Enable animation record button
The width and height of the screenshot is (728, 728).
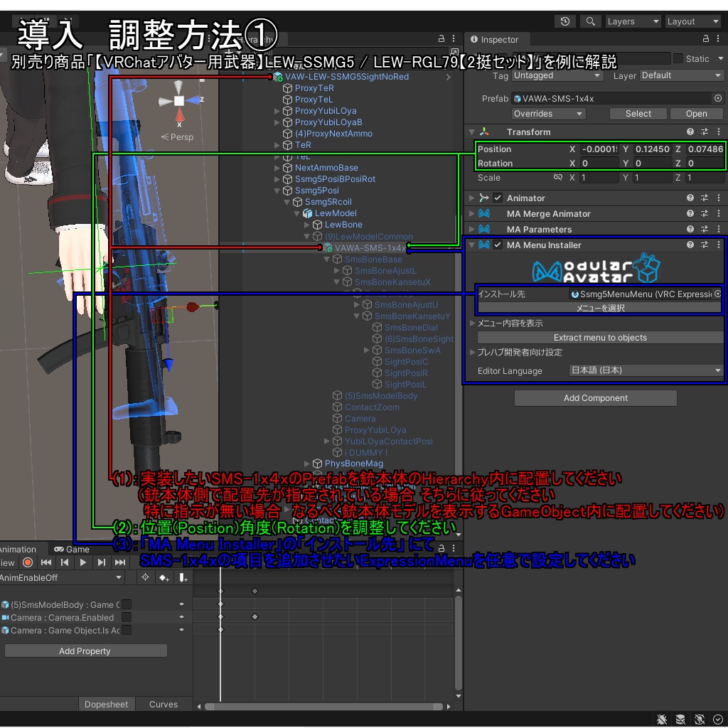tap(28, 563)
